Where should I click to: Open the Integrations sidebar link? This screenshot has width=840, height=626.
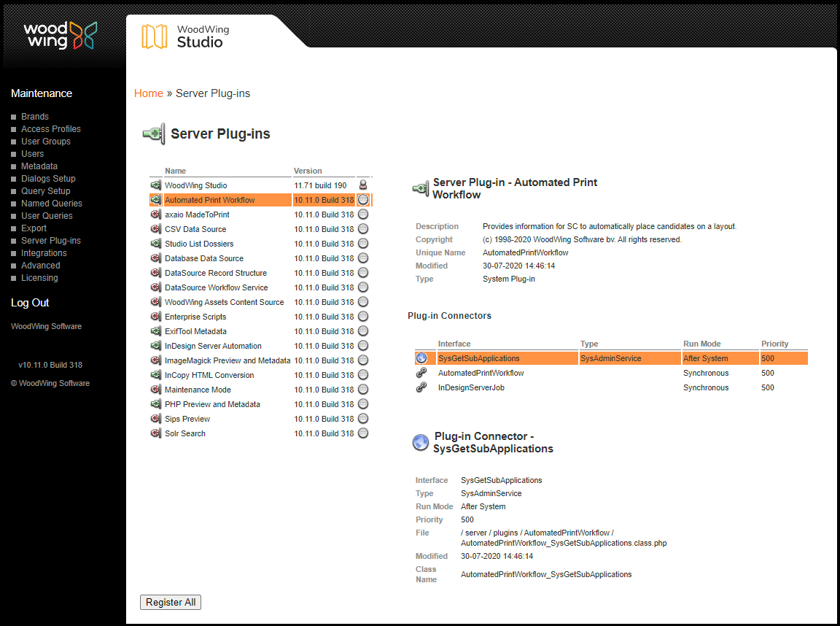click(44, 253)
